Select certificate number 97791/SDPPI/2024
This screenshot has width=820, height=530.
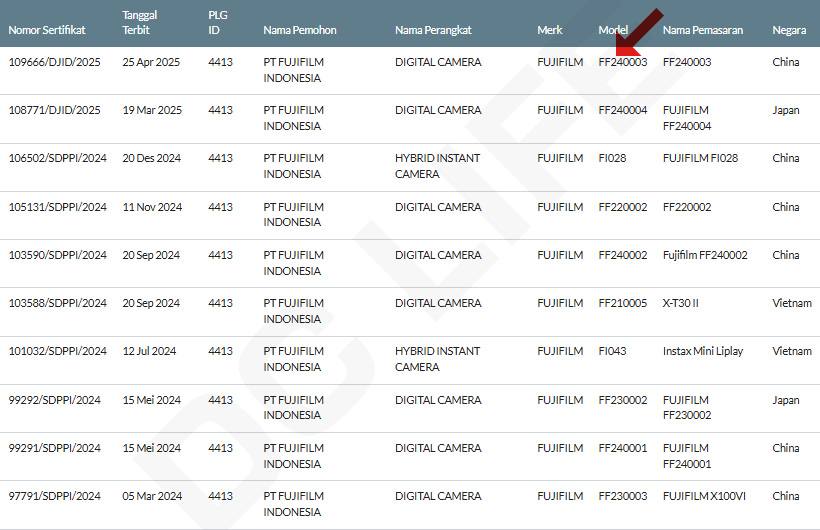coord(54,496)
